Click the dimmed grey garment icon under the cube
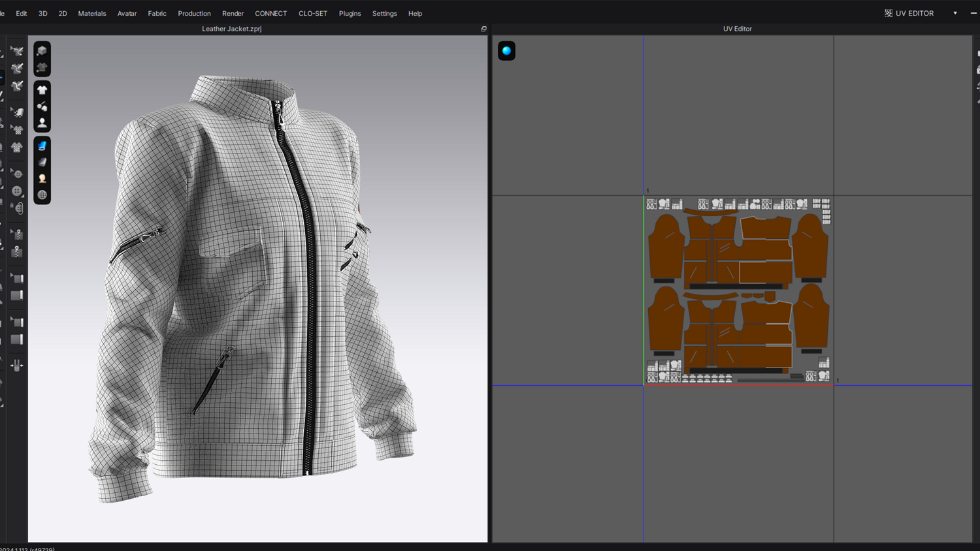The width and height of the screenshot is (980, 551). coord(42,67)
